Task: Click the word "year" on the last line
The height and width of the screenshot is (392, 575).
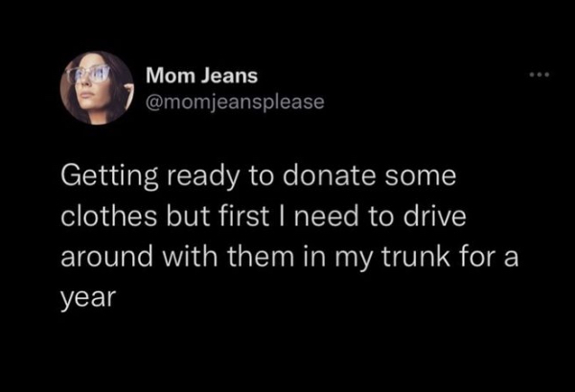Action: coord(87,298)
